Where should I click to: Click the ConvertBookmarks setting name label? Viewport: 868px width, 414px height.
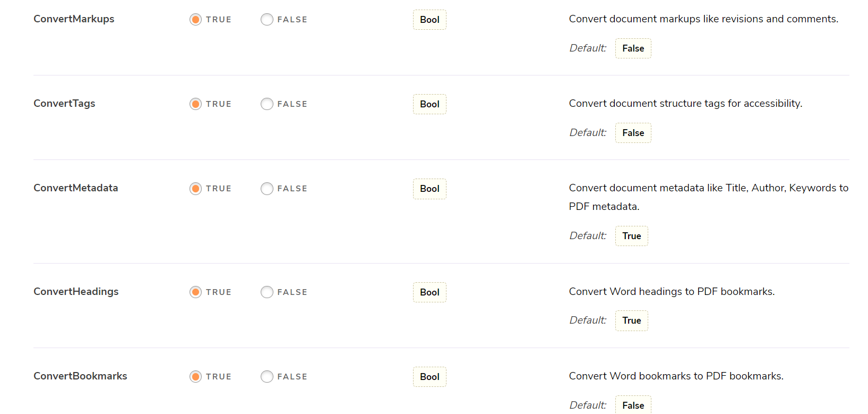pyautogui.click(x=80, y=376)
